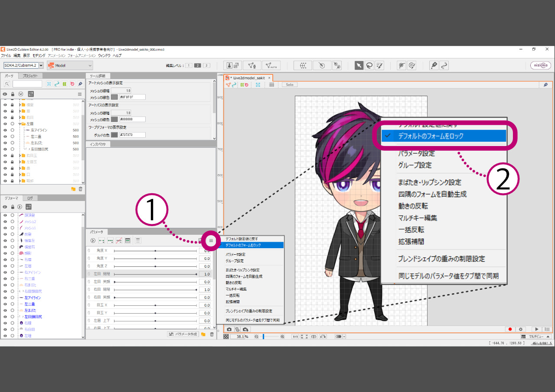Set edit level to 3
Viewport: 555px width, 392px height.
[x=206, y=65]
